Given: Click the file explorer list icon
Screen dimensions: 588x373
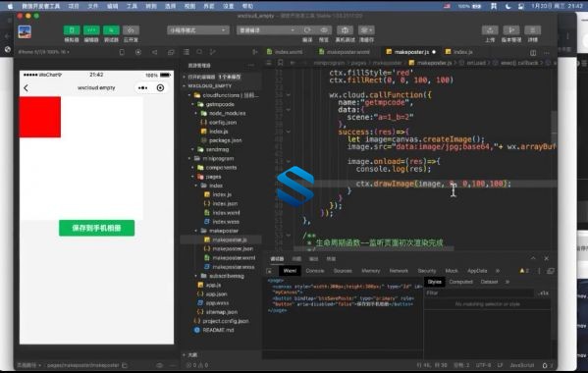Looking at the screenshot, I should [187, 52].
